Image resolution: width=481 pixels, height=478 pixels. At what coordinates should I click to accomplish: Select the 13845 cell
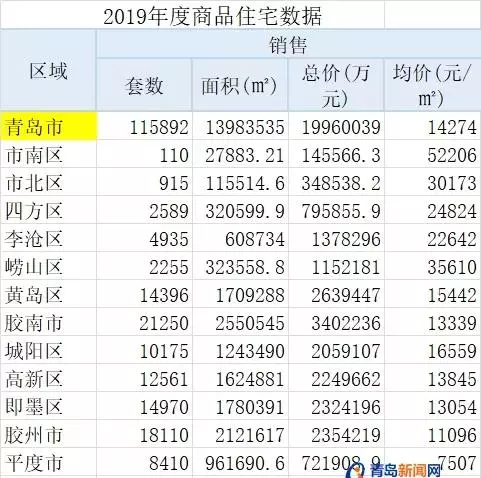[433, 378]
